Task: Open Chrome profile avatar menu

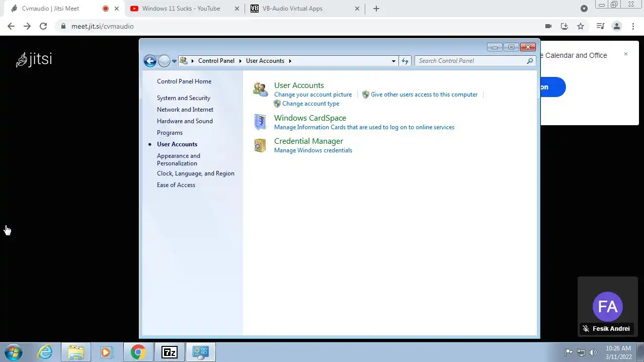Action: (616, 26)
